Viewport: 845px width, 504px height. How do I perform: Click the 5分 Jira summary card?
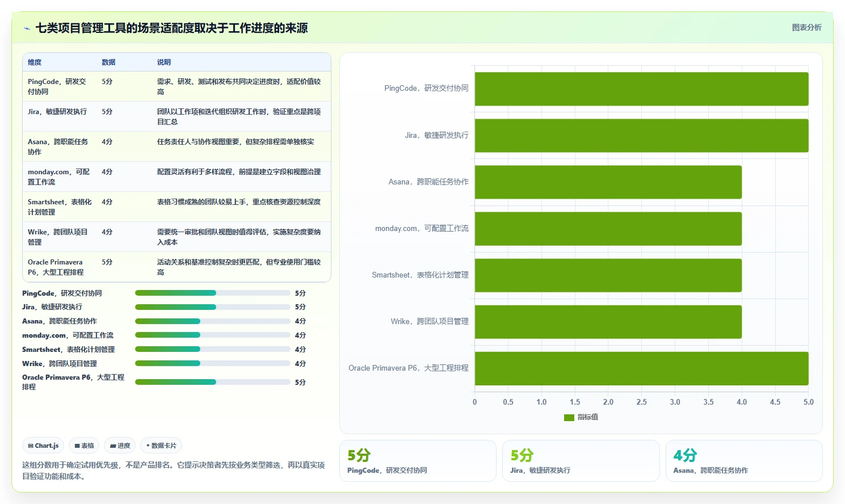pyautogui.click(x=581, y=461)
